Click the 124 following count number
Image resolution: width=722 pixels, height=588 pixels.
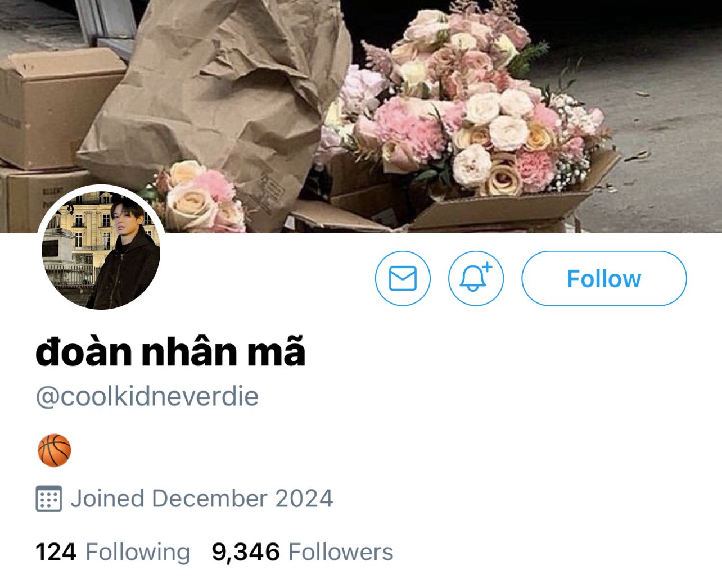(56, 552)
